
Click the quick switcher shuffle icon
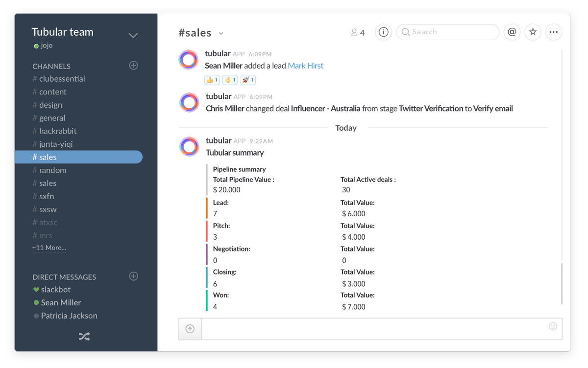tap(84, 337)
